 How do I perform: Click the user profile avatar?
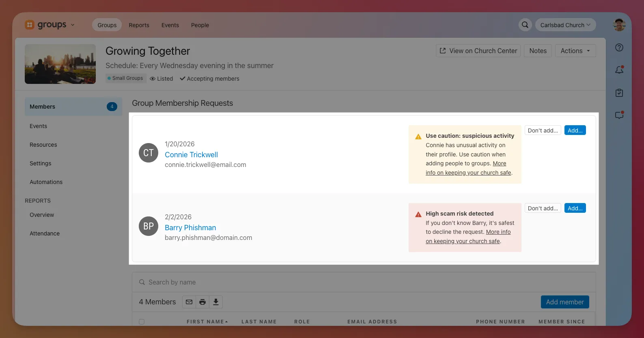click(619, 25)
